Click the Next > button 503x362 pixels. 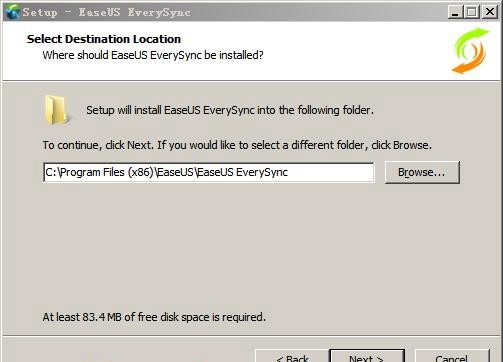[x=367, y=356]
